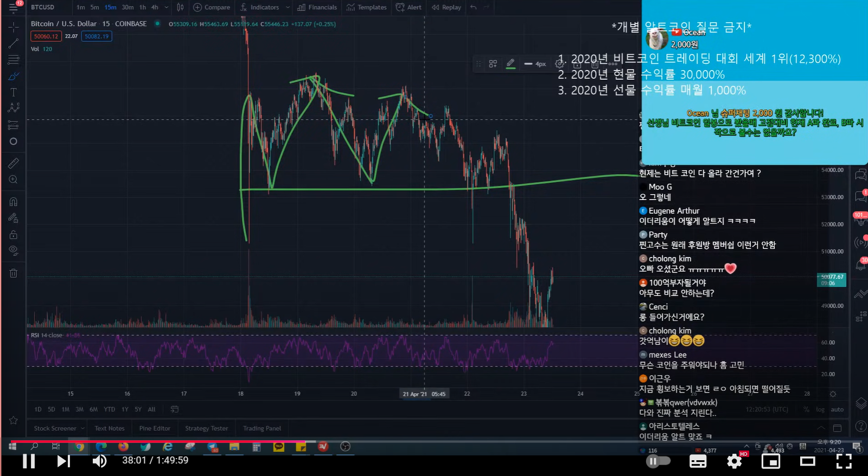Set chart range to 1D
The height and width of the screenshot is (476, 868).
38,409
